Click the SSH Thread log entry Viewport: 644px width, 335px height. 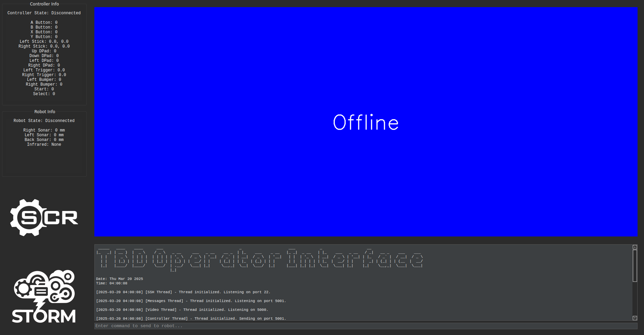[183, 292]
